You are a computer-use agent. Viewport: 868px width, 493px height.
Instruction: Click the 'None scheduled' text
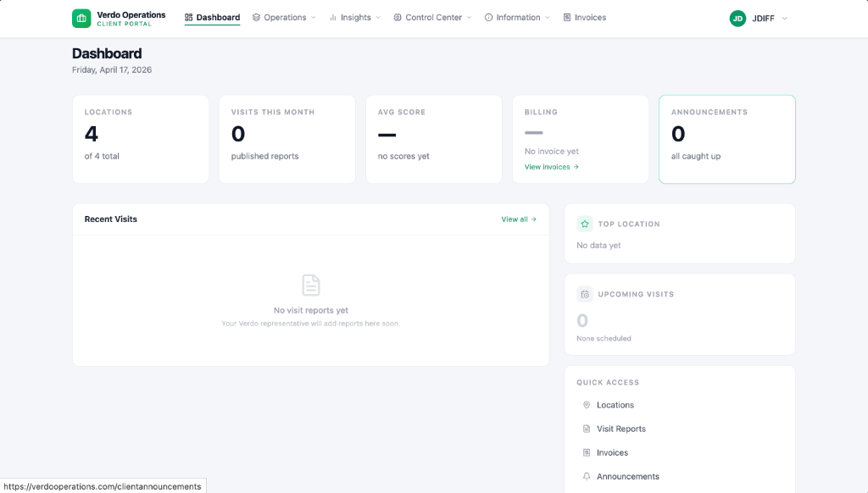[604, 338]
